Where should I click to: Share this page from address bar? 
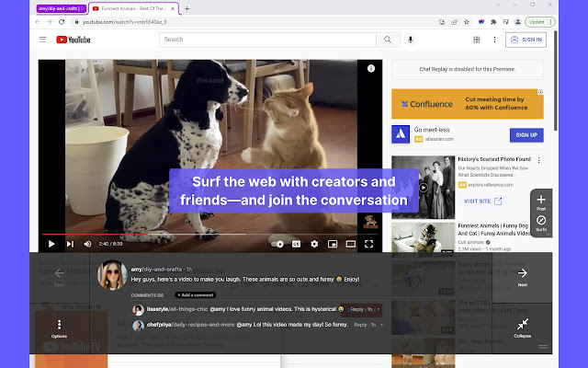(x=454, y=22)
